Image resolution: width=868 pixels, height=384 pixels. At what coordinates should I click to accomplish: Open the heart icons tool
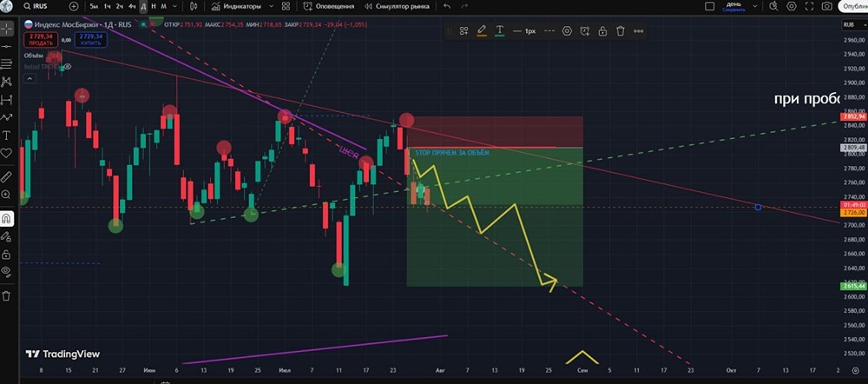click(x=7, y=153)
